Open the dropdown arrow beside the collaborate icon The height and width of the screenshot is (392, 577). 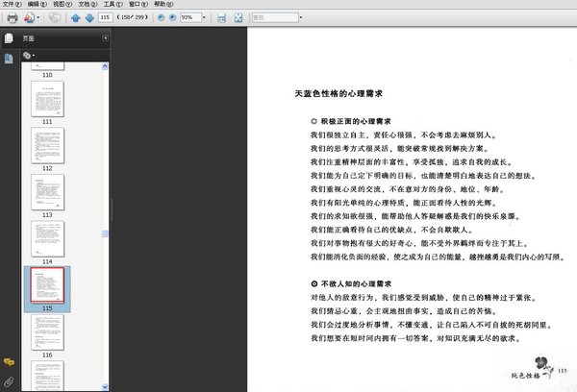(x=38, y=17)
